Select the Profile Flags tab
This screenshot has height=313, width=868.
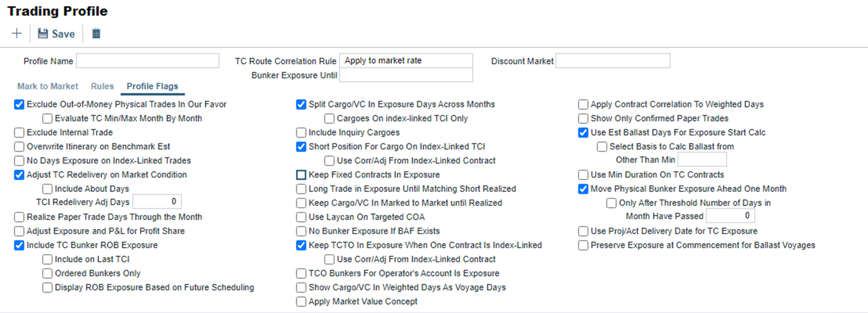(x=152, y=86)
